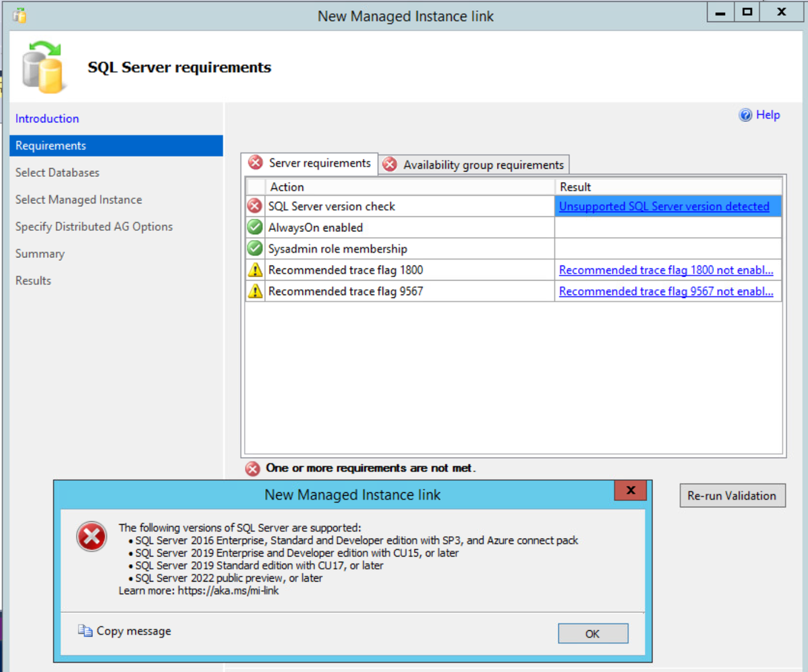Click error icon on Availability group requirements tab

click(x=390, y=164)
